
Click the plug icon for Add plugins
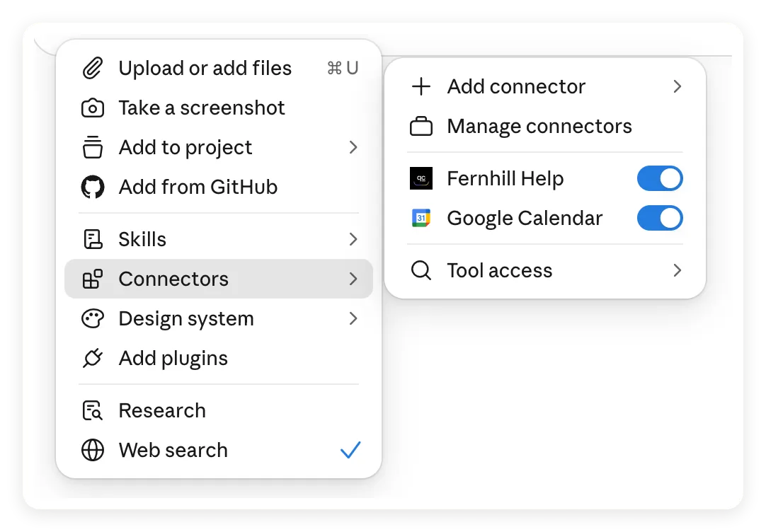92,358
